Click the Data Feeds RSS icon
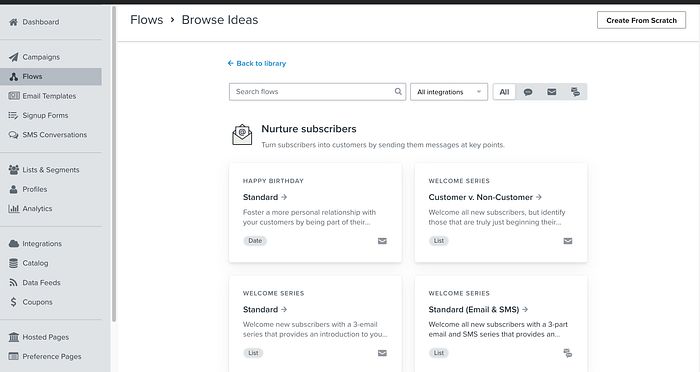The width and height of the screenshot is (700, 372). click(13, 283)
